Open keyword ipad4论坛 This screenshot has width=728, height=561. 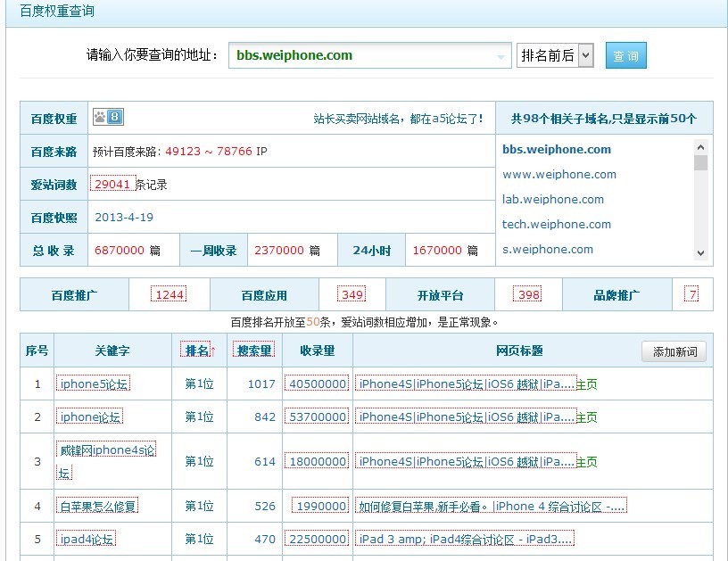87,539
